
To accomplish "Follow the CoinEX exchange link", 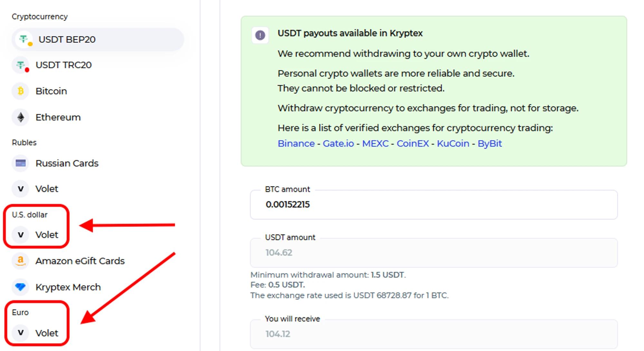I will (412, 144).
